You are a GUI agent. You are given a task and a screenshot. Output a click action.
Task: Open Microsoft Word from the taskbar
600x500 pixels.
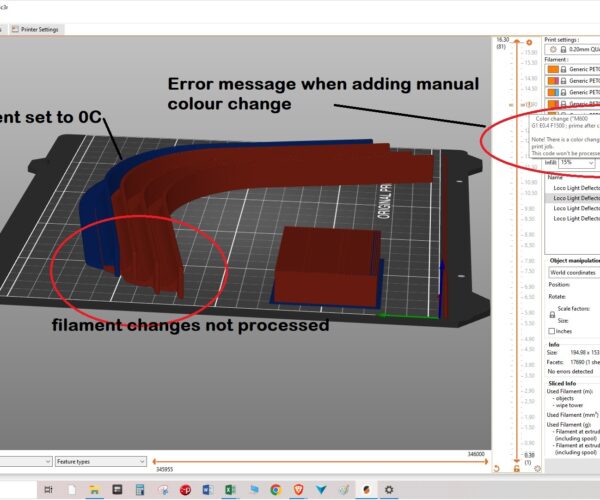click(x=208, y=489)
